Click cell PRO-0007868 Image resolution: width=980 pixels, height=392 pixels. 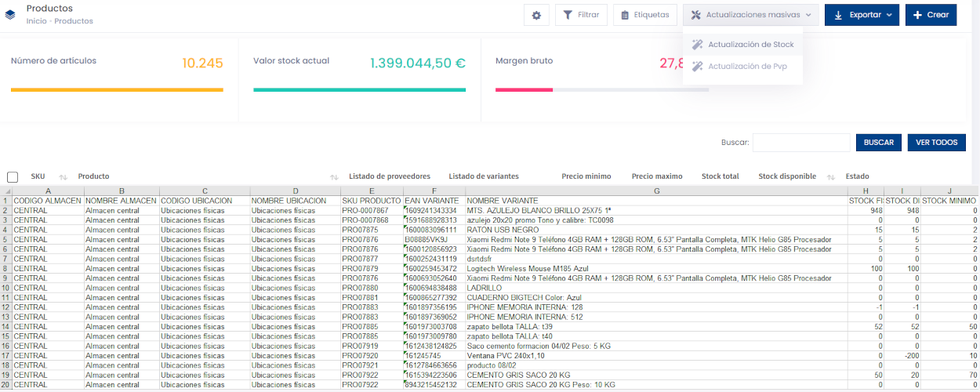pos(372,220)
